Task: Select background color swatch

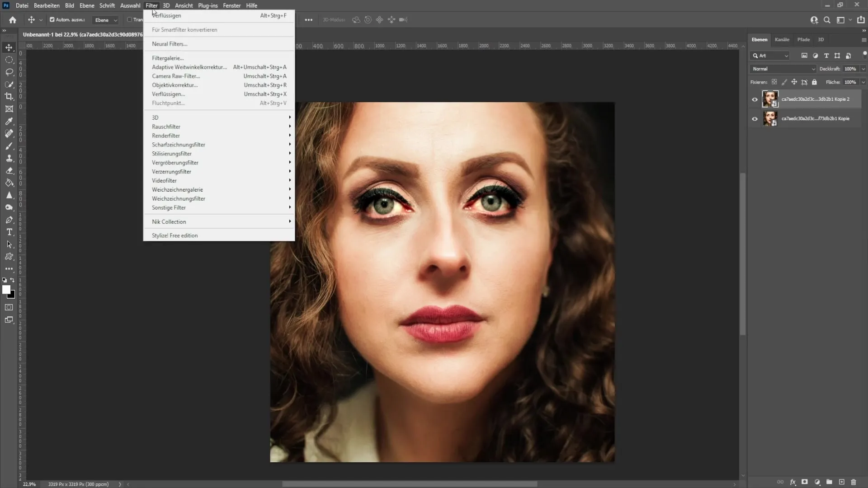Action: [13, 296]
